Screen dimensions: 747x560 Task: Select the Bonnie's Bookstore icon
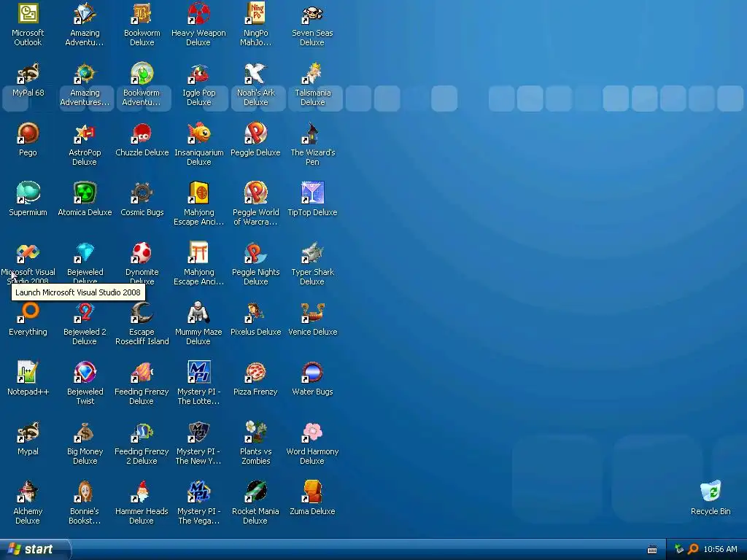pyautogui.click(x=85, y=492)
